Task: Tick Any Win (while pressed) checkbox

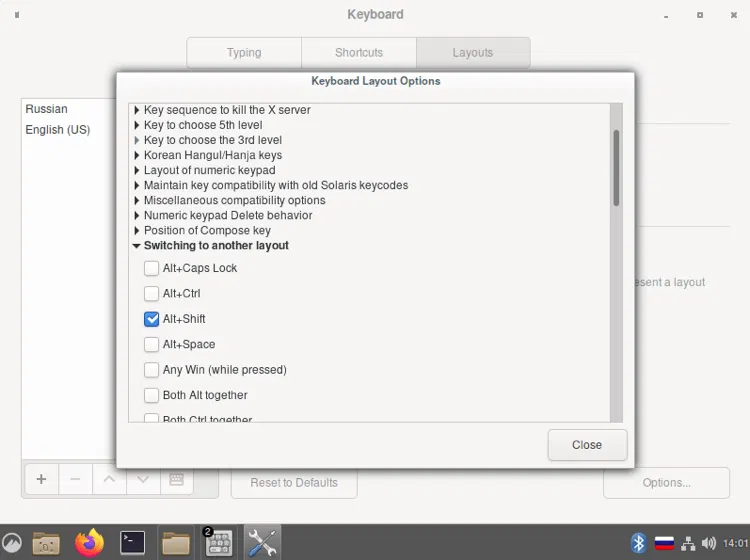Action: click(152, 370)
